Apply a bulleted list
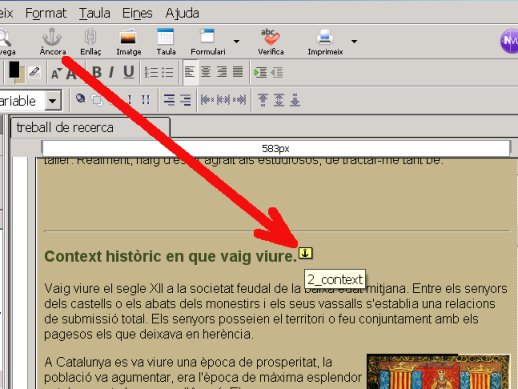Image resolution: width=518 pixels, height=389 pixels. point(167,72)
